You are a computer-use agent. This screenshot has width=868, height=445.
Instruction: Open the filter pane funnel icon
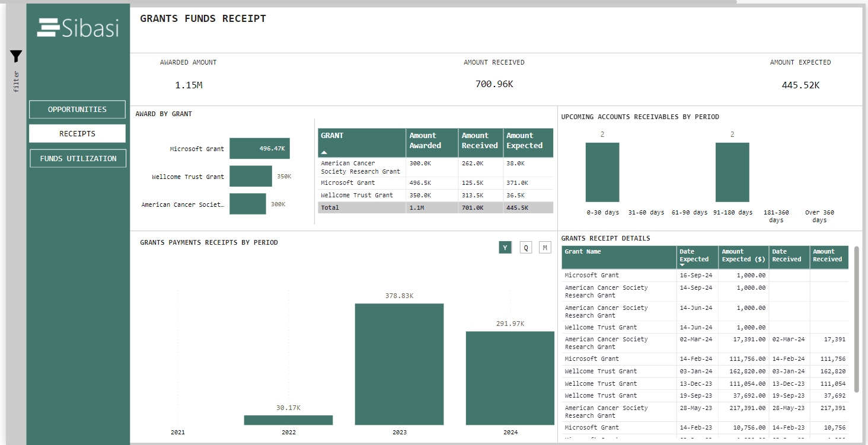point(16,56)
